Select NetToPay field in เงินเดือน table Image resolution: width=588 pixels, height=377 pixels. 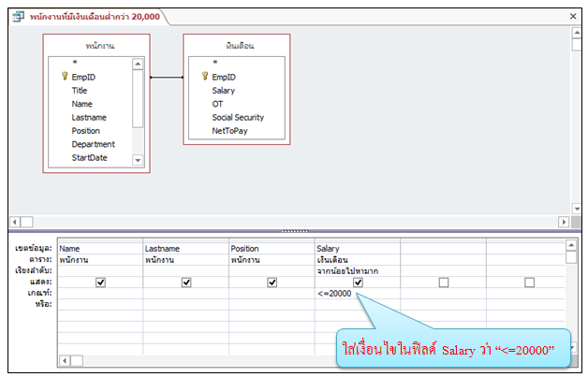(x=230, y=131)
